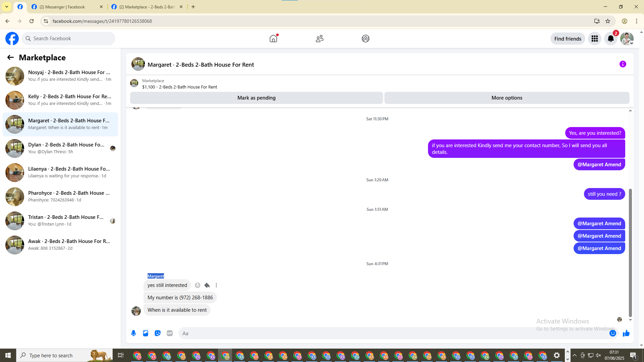This screenshot has height=362, width=644.
Task: Click the More options button
Action: point(507,98)
